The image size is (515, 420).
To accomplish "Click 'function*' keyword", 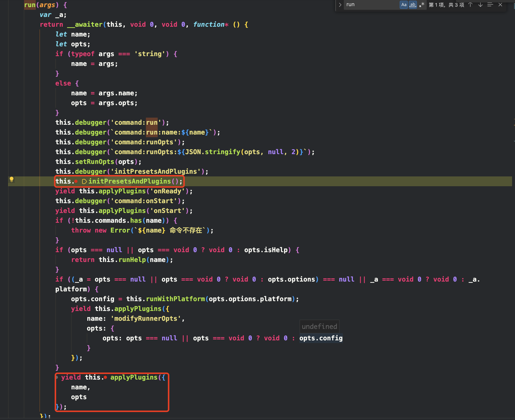I will 211,25.
